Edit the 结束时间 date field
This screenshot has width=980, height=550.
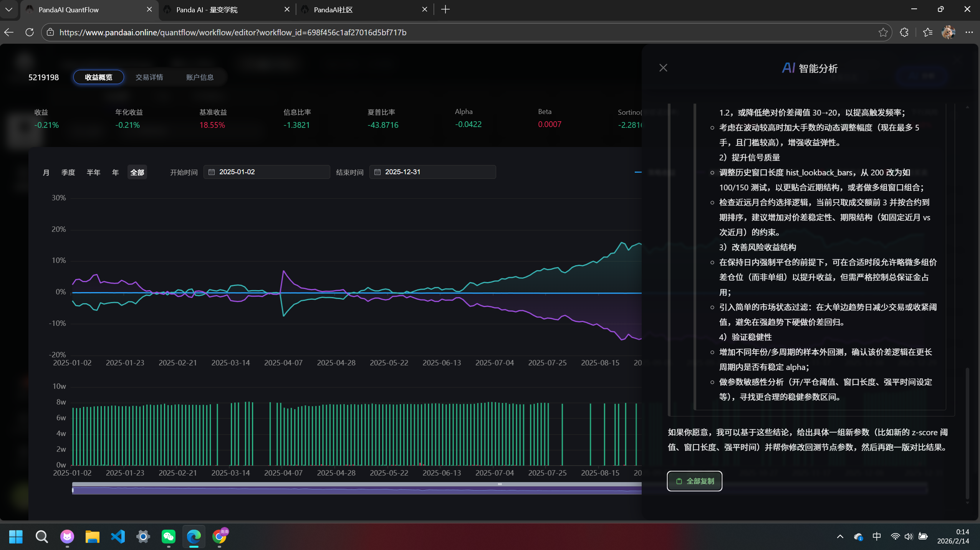click(432, 172)
